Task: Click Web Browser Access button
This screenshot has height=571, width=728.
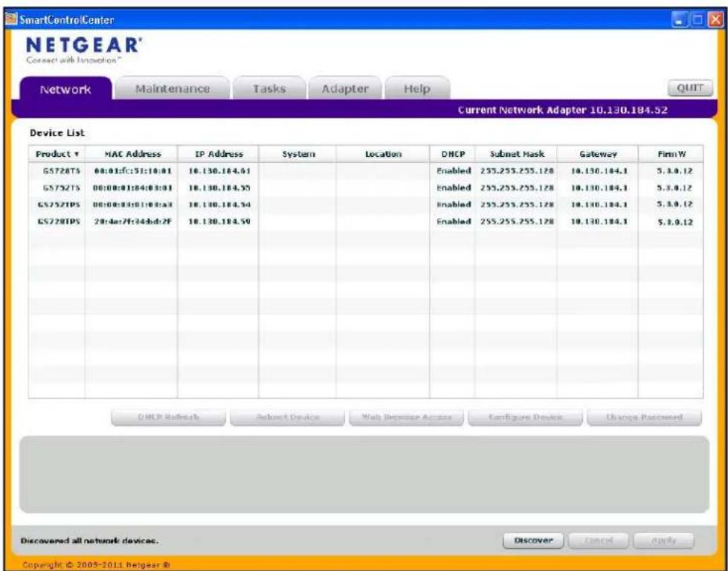Action: tap(406, 417)
